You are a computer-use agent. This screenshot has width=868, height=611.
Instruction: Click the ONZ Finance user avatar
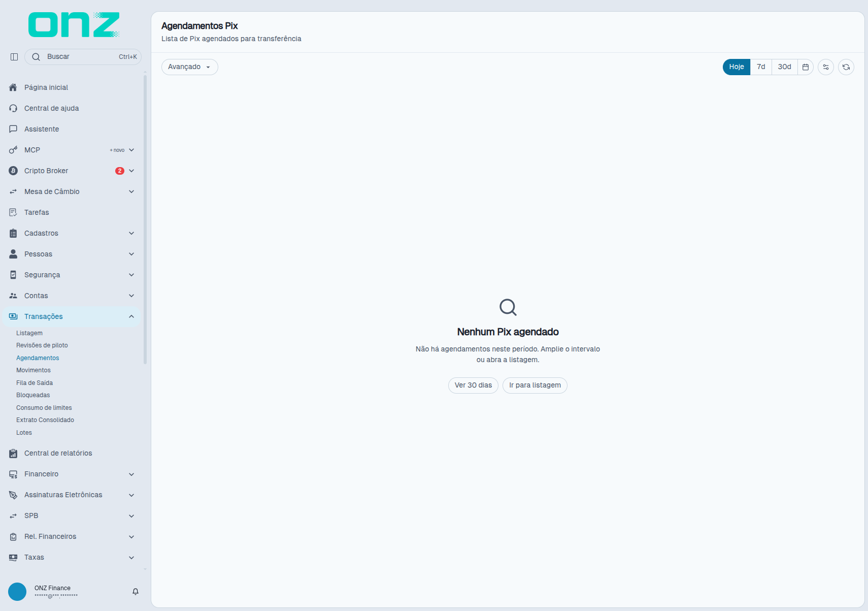pos(17,592)
